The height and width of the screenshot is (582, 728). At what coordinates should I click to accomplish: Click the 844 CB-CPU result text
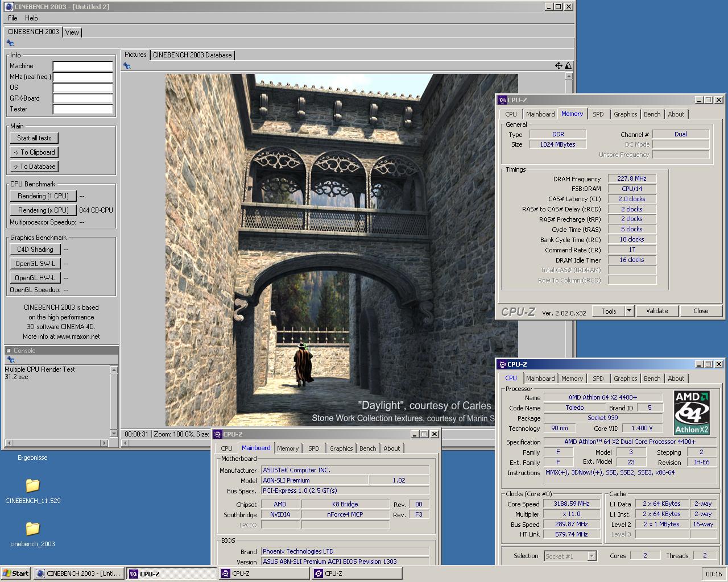[96, 210]
